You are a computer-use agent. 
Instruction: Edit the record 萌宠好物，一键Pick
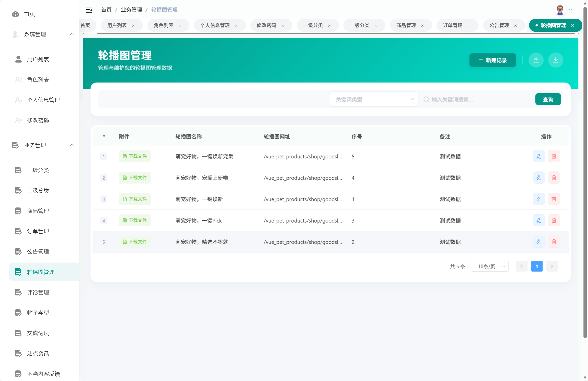[x=539, y=220]
